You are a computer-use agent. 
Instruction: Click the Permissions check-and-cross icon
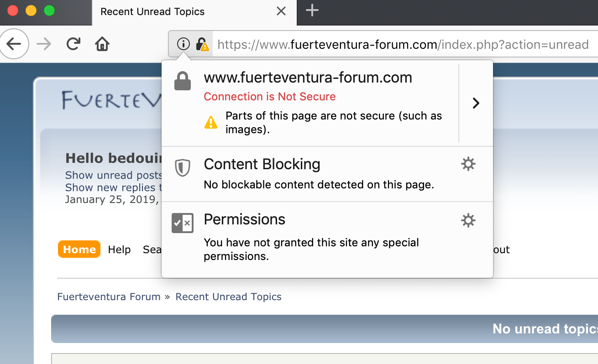point(183,223)
